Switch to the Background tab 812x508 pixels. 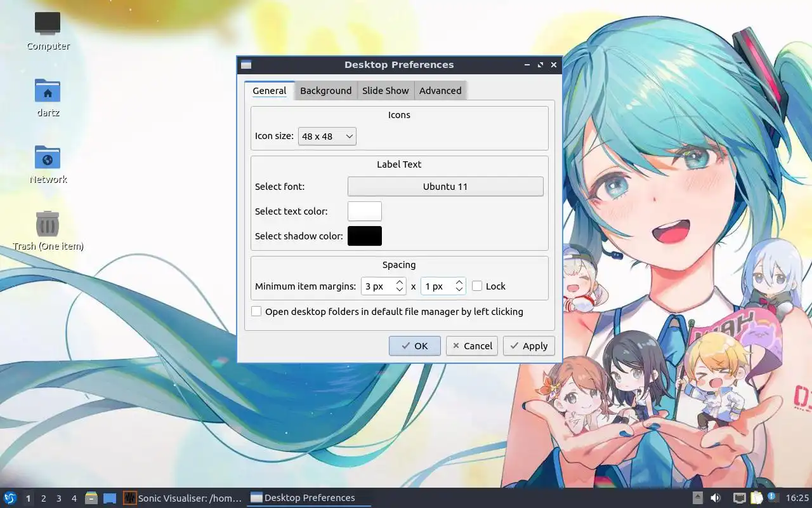coord(326,91)
